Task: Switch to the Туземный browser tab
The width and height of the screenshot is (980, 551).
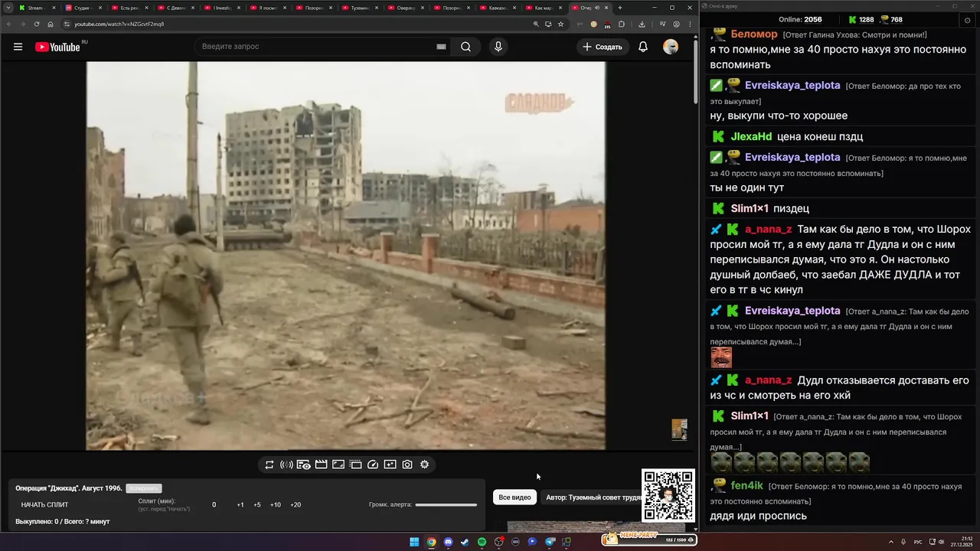Action: coord(360,8)
